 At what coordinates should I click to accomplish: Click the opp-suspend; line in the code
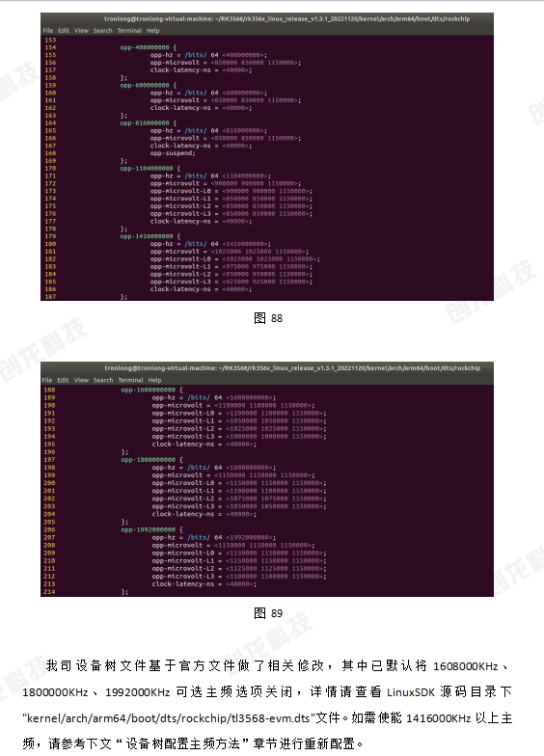173,152
